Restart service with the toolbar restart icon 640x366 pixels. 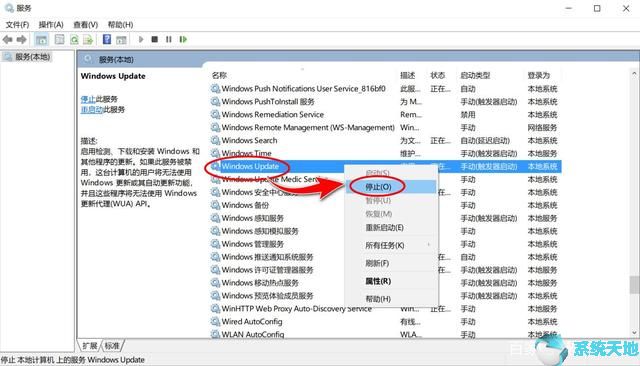(x=183, y=39)
